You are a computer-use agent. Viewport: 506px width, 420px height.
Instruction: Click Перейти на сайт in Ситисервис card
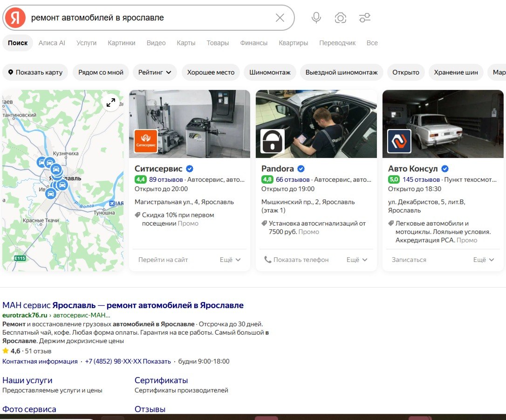[163, 260]
